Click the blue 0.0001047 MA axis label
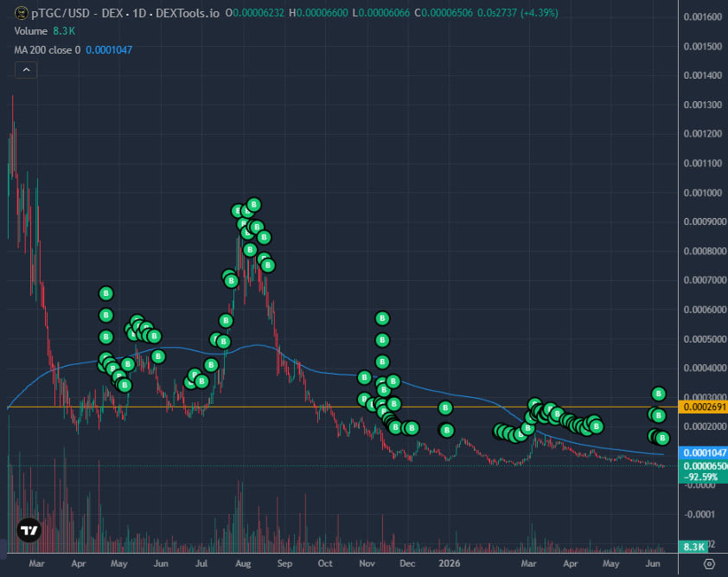728x577 pixels. (x=704, y=452)
